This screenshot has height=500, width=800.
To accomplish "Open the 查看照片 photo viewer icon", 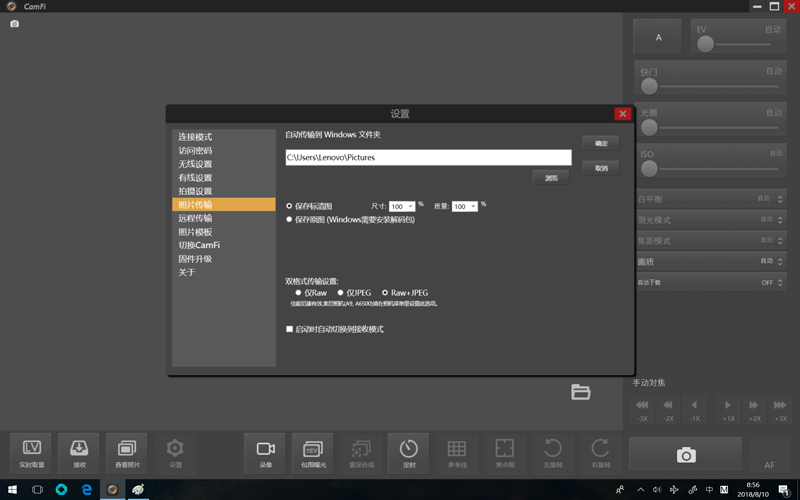I will tap(127, 452).
